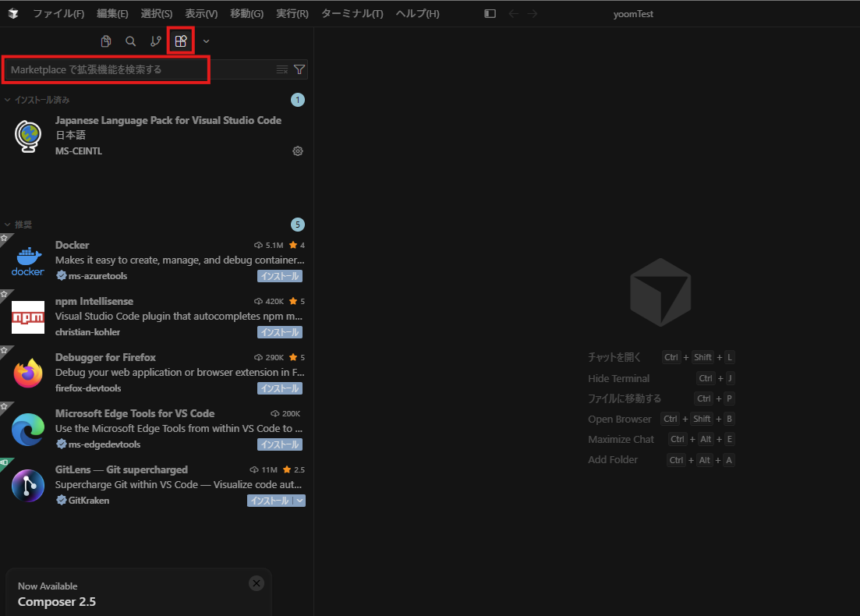Viewport: 860px width, 616px height.
Task: Click the Cursor app logo icon
Action: point(13,14)
